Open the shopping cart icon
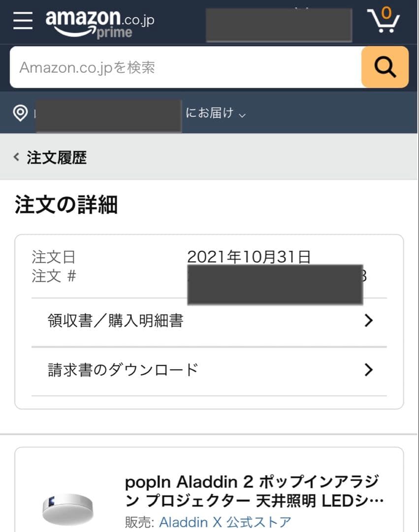 click(x=384, y=21)
